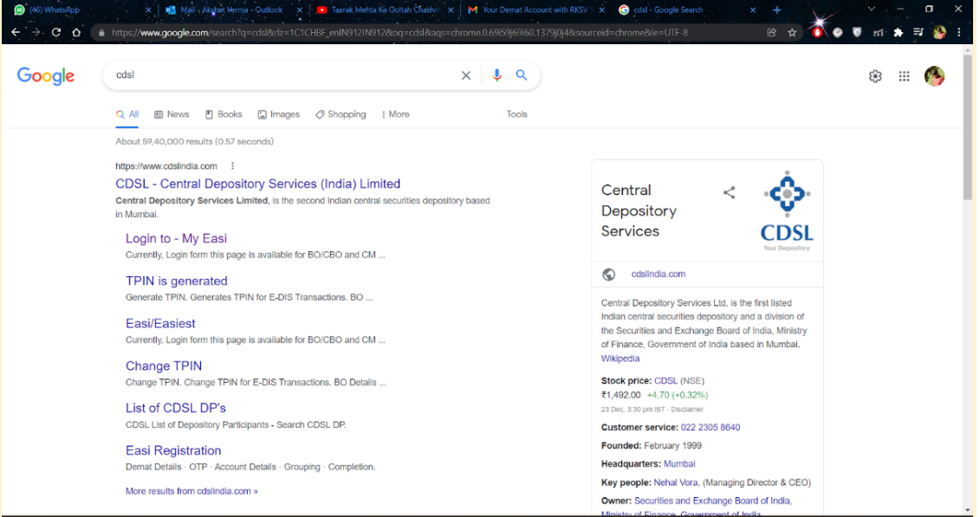The width and height of the screenshot is (980, 517).
Task: Click More results from cdslindia.com link
Action: coord(191,491)
